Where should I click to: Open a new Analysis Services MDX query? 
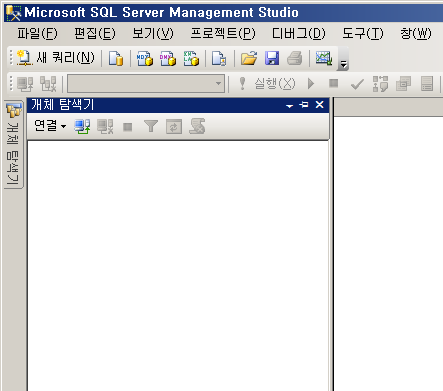point(145,58)
